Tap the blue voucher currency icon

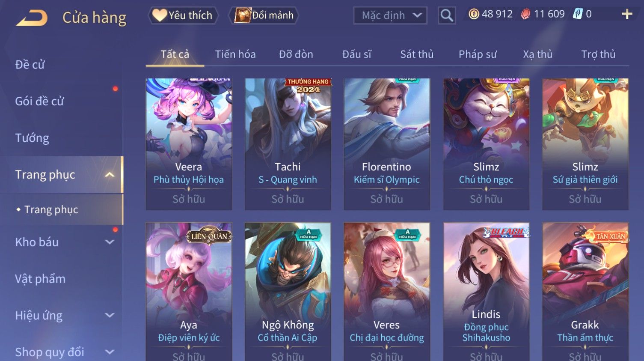tap(578, 14)
